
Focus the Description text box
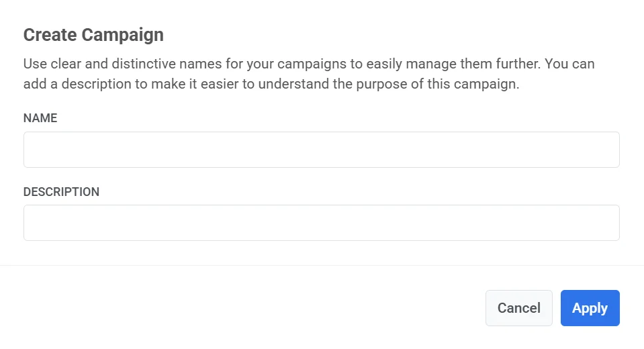point(321,223)
